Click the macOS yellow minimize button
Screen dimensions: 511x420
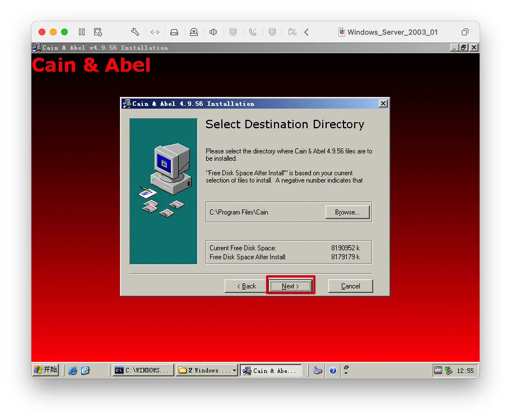pyautogui.click(x=53, y=32)
